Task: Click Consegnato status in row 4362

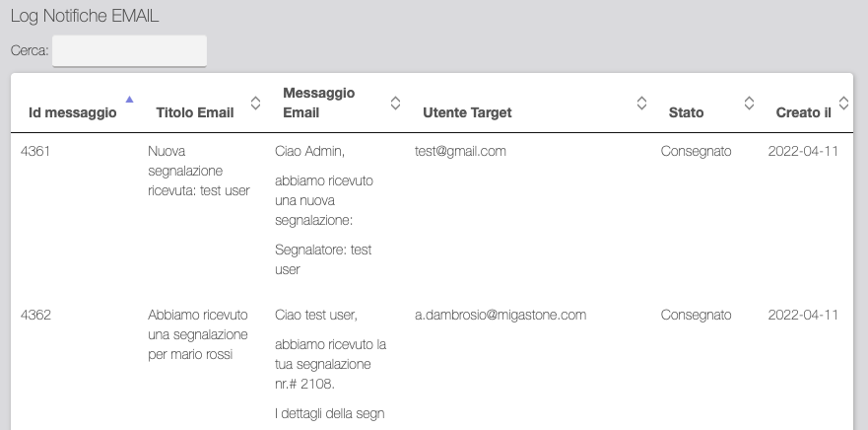Action: pyautogui.click(x=696, y=316)
